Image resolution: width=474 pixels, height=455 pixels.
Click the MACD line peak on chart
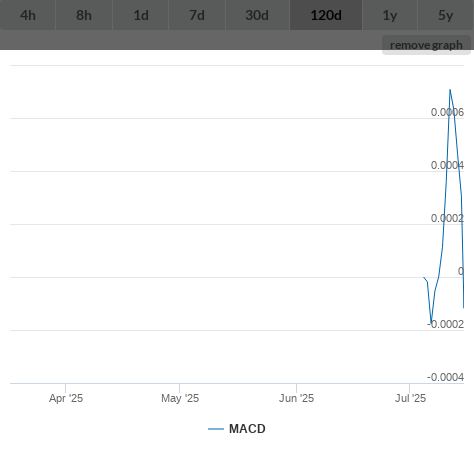(x=450, y=90)
